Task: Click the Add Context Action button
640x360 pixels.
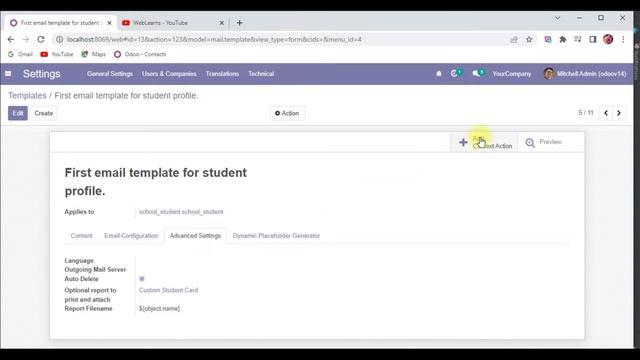Action: coord(484,142)
